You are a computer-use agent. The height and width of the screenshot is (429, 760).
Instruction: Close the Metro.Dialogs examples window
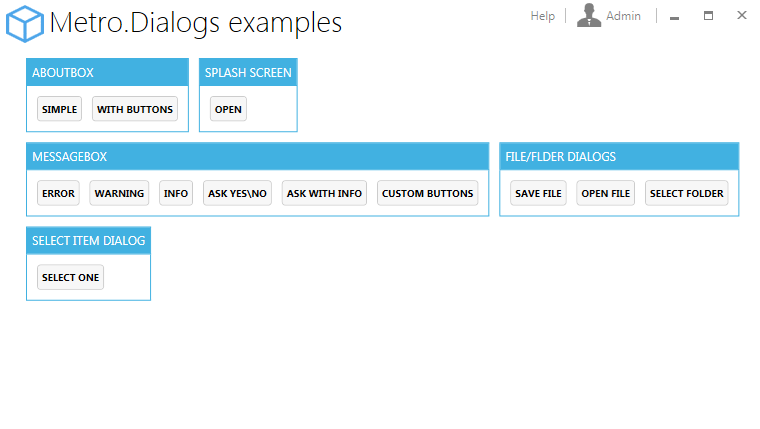(742, 15)
